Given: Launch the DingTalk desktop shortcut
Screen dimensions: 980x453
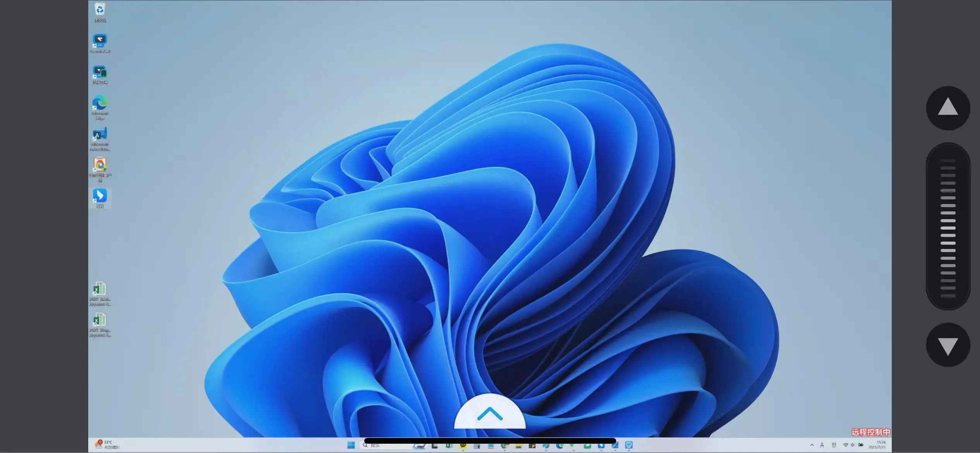Looking at the screenshot, I should coord(100,199).
